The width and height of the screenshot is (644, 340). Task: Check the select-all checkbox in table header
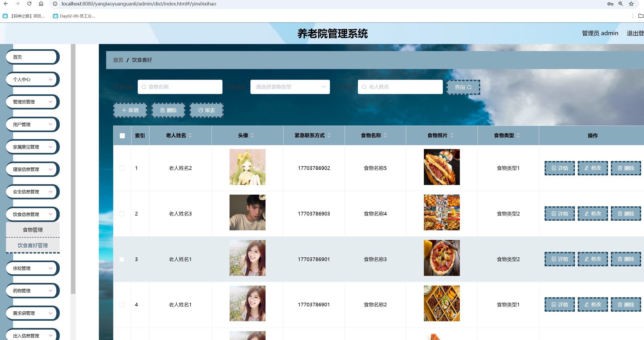click(122, 135)
